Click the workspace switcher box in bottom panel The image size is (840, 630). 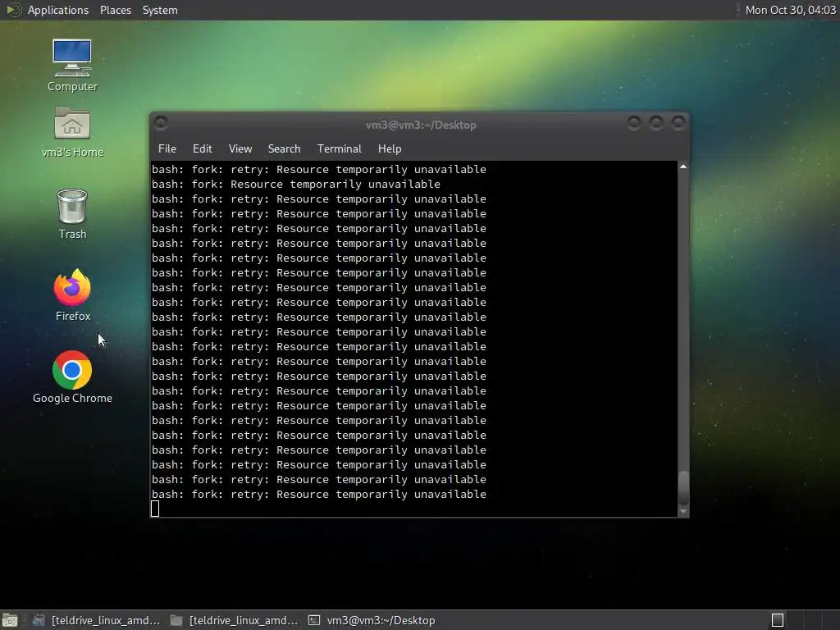(x=778, y=620)
